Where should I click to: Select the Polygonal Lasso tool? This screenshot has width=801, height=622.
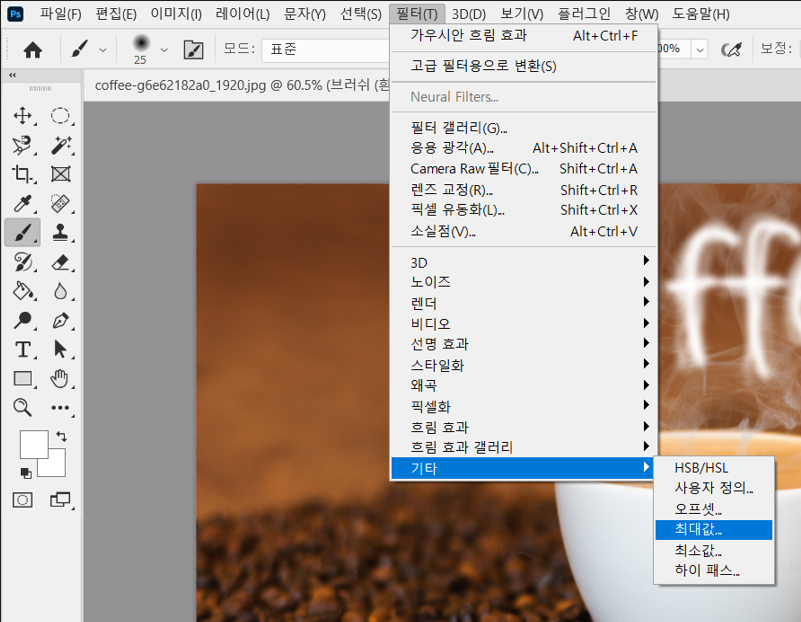pos(22,145)
